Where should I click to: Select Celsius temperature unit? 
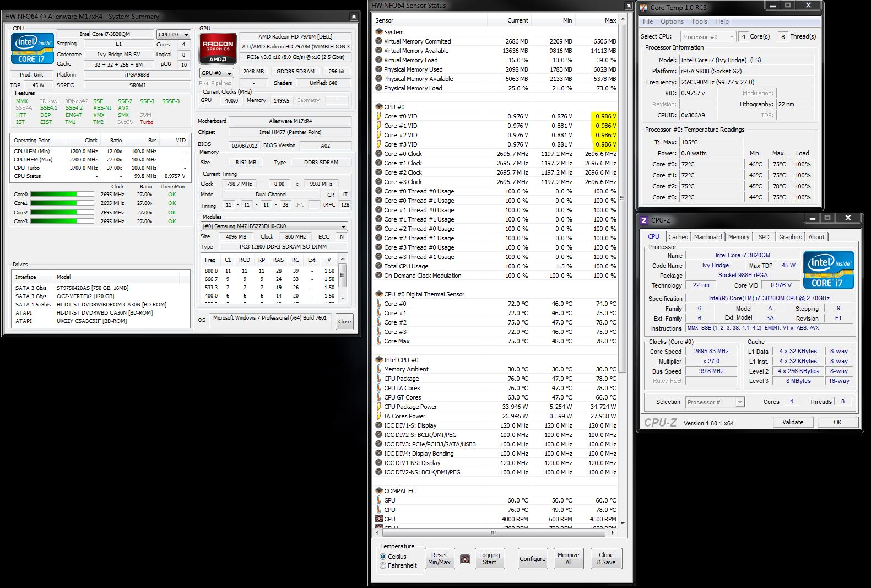pos(383,557)
